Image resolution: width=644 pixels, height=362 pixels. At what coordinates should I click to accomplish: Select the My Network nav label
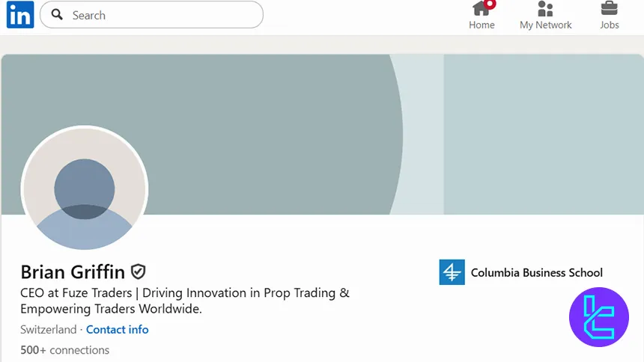[545, 25]
